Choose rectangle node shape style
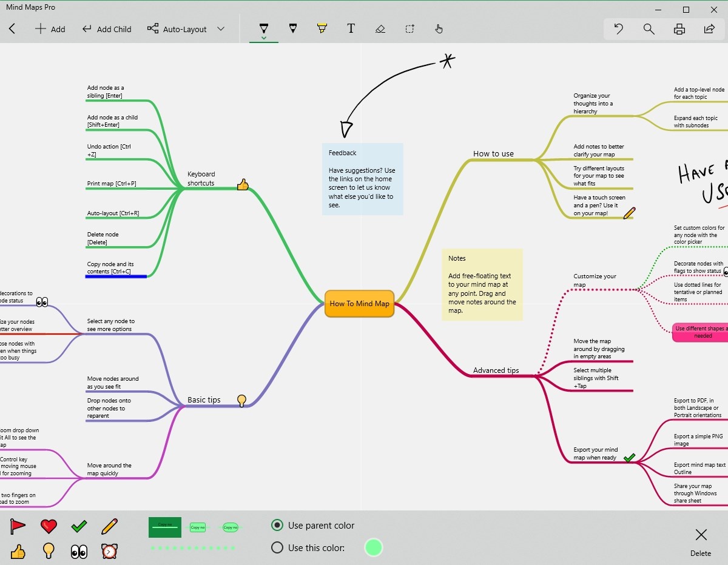The height and width of the screenshot is (565, 728). (198, 527)
